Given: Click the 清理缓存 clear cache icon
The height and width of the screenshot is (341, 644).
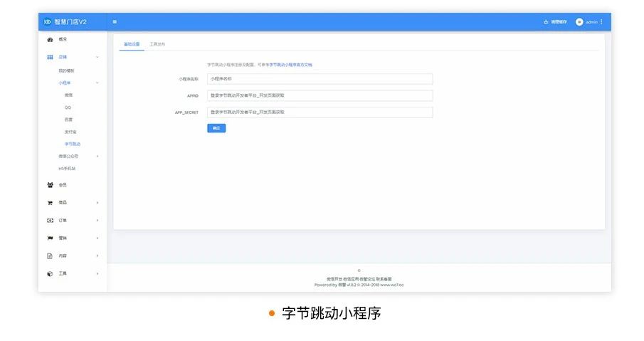Looking at the screenshot, I should pyautogui.click(x=546, y=22).
